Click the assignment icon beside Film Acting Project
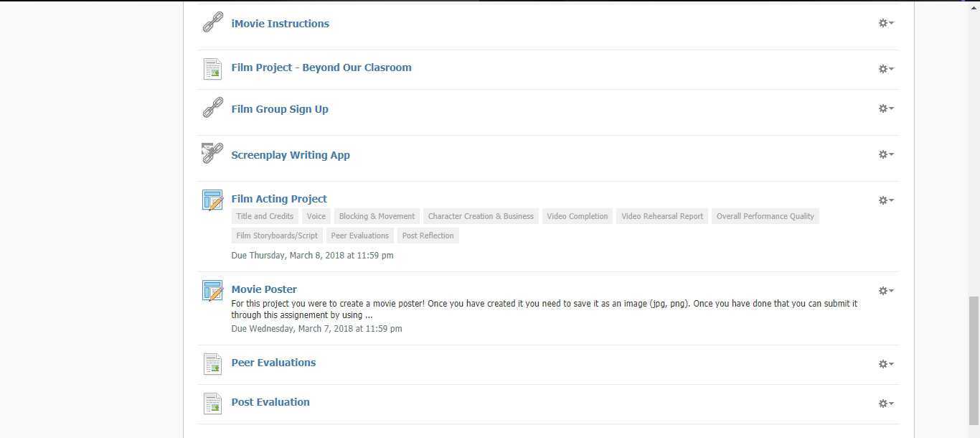 click(212, 200)
